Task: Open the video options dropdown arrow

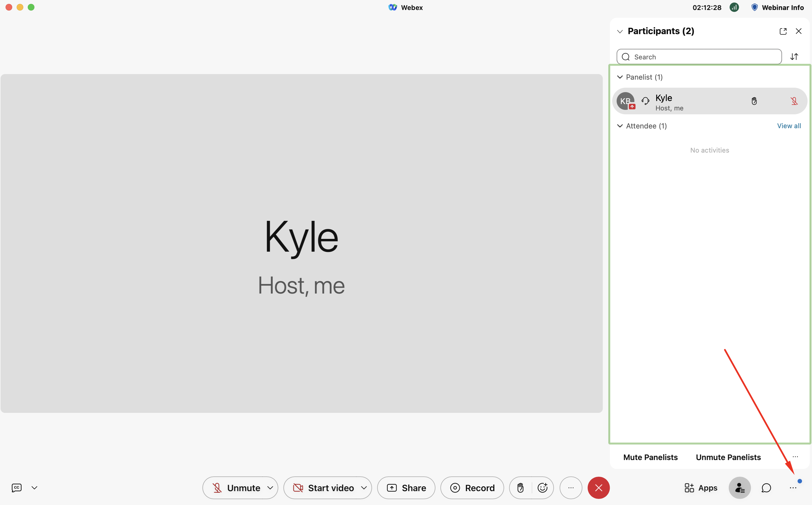Action: (x=364, y=488)
